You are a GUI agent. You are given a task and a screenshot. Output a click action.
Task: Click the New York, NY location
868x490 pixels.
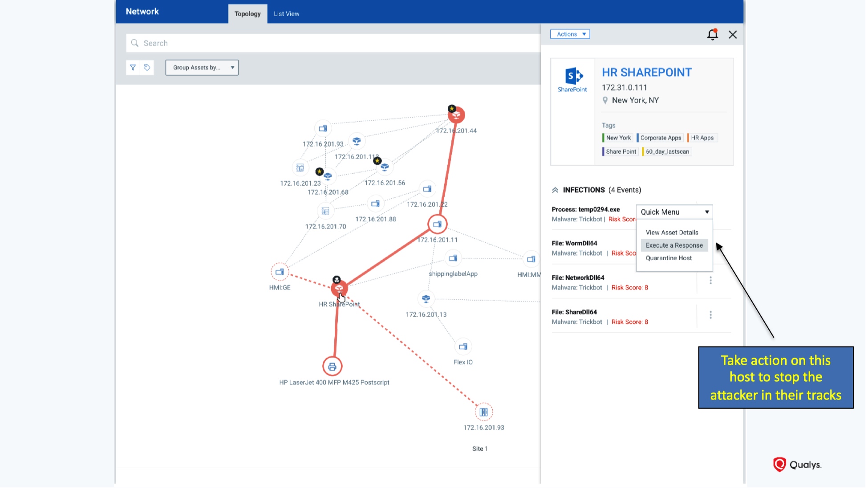pyautogui.click(x=635, y=101)
